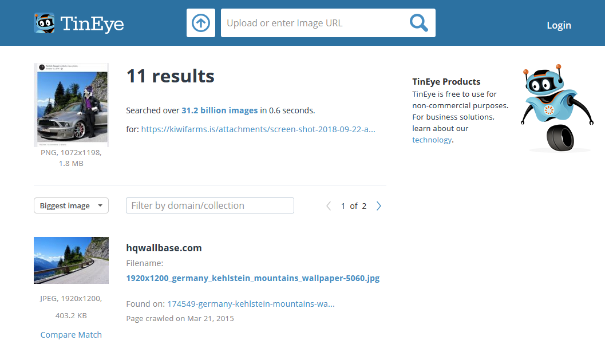Screen dimensions: 605x364
Task: Open the germany_kehlstein_mountains wallpaper filename link
Action: tap(253, 278)
